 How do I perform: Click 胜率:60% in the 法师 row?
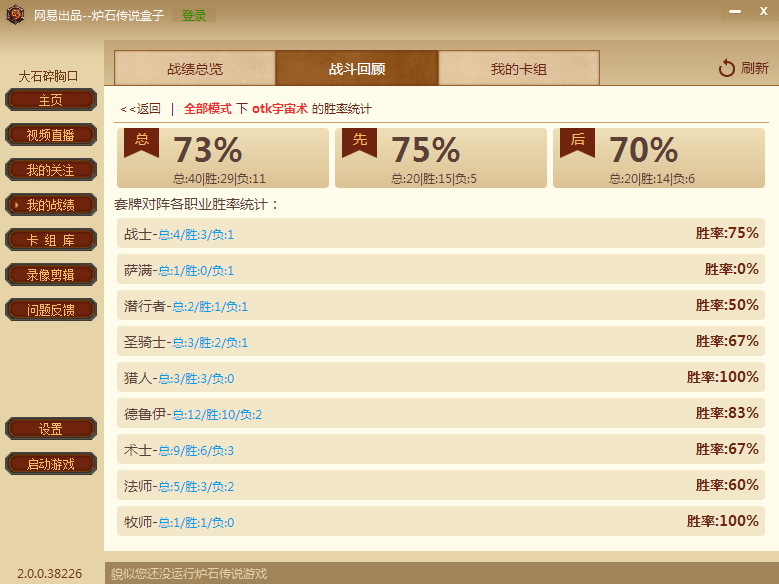tap(727, 485)
